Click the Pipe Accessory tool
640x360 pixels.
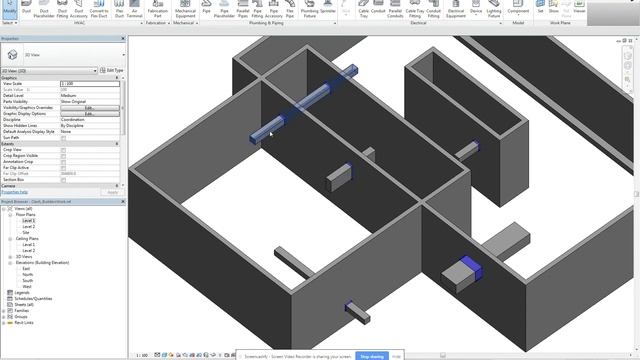click(x=273, y=9)
